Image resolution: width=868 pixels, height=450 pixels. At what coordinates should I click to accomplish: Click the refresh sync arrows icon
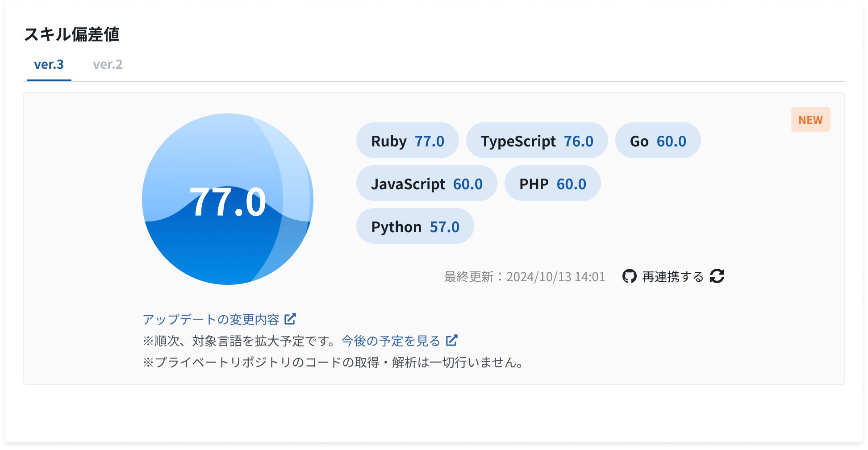(717, 276)
